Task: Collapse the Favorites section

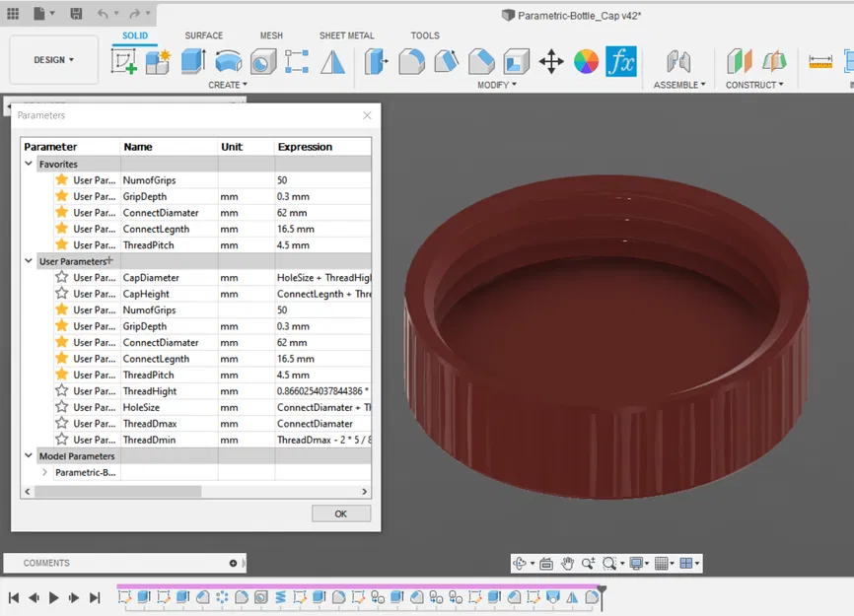Action: pos(28,164)
